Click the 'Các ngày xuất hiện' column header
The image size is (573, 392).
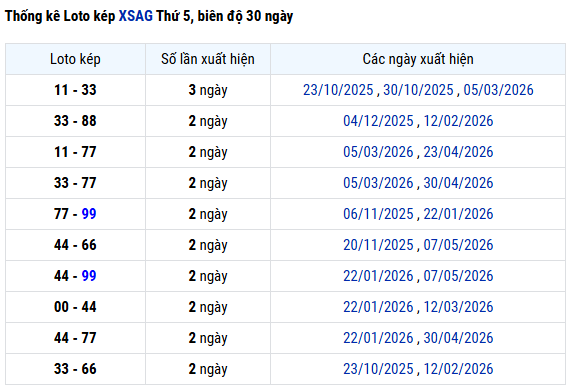coord(418,59)
